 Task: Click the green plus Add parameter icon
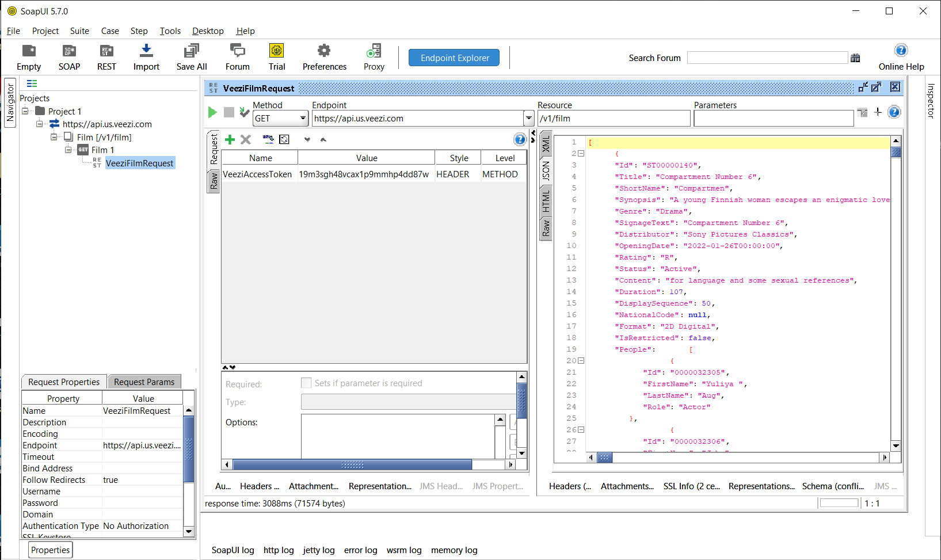coord(230,139)
